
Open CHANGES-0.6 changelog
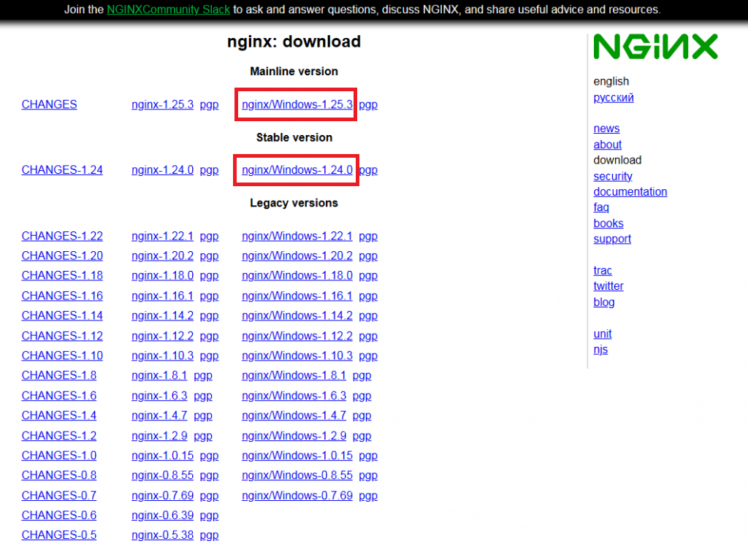(58, 515)
